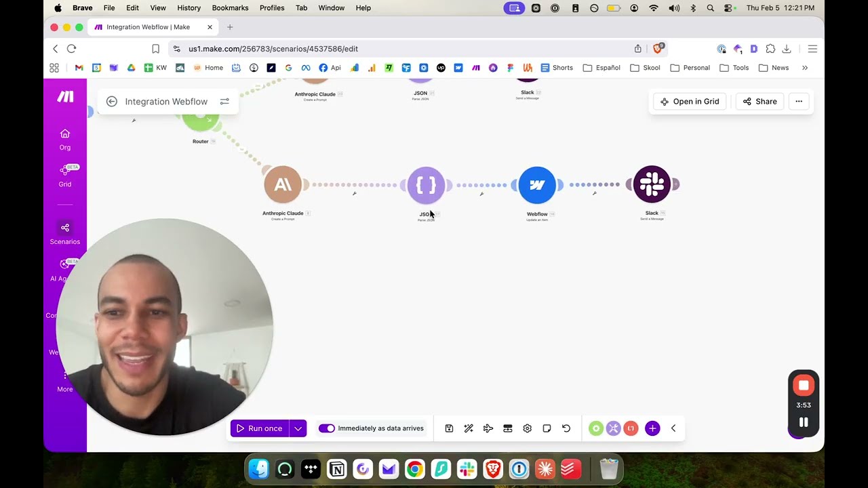Stop the screen recording with red button
This screenshot has width=868, height=488.
(x=804, y=386)
